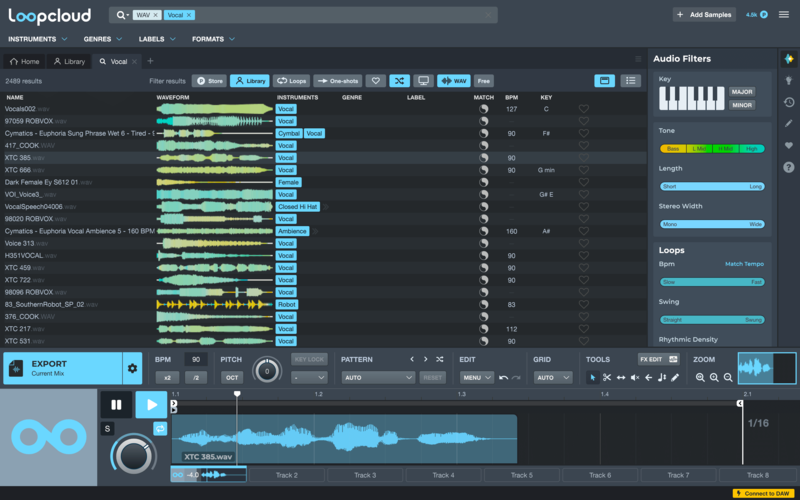Viewport: 800px width, 500px height.
Task: Toggle loop playback button
Action: click(160, 429)
